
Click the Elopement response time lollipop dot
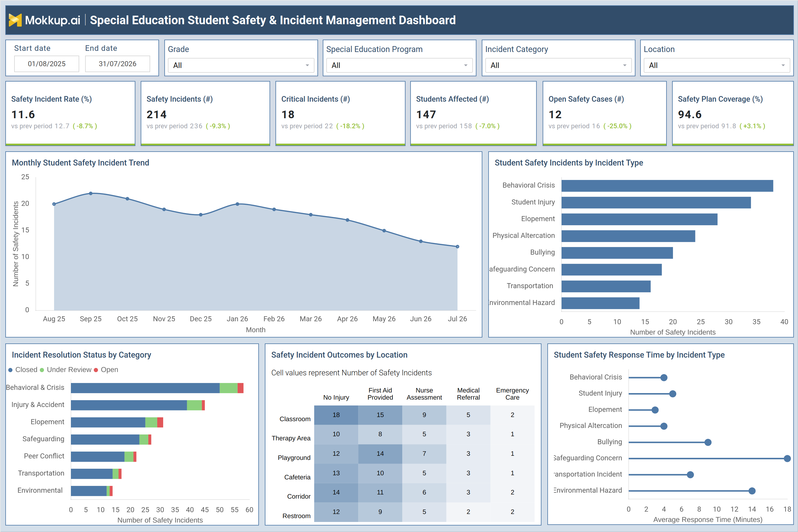pyautogui.click(x=655, y=410)
